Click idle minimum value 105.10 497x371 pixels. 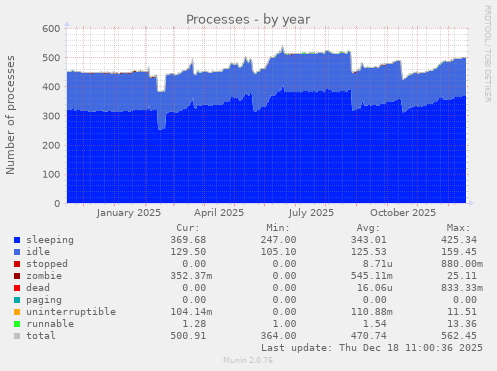[x=278, y=252]
